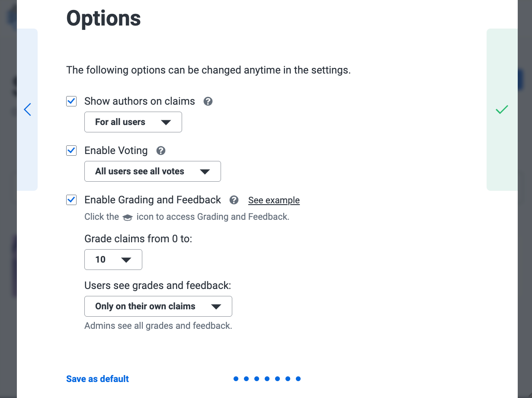Expand the For all users dropdown
This screenshot has width=532, height=398.
[x=133, y=122]
